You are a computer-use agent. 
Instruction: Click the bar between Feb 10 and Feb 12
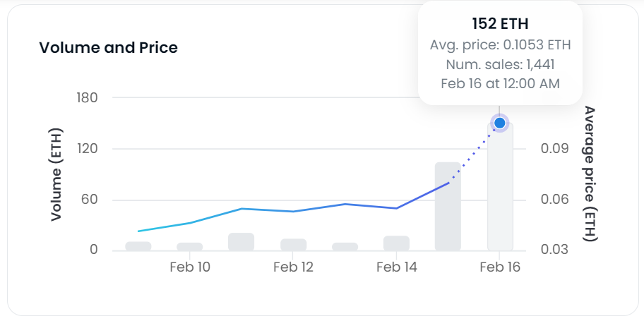(x=241, y=241)
